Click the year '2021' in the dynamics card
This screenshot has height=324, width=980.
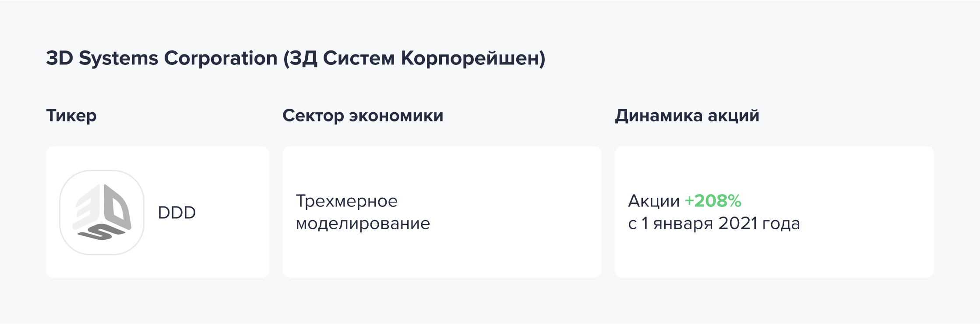[x=738, y=224]
